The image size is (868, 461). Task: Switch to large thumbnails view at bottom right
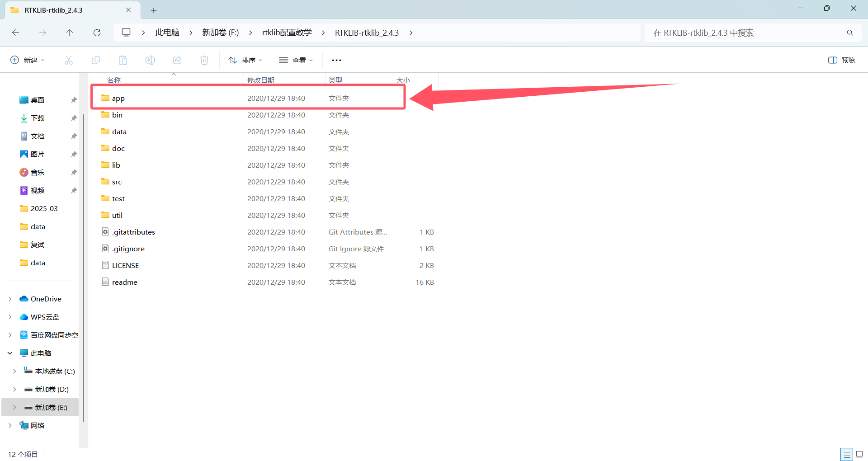[859, 454]
